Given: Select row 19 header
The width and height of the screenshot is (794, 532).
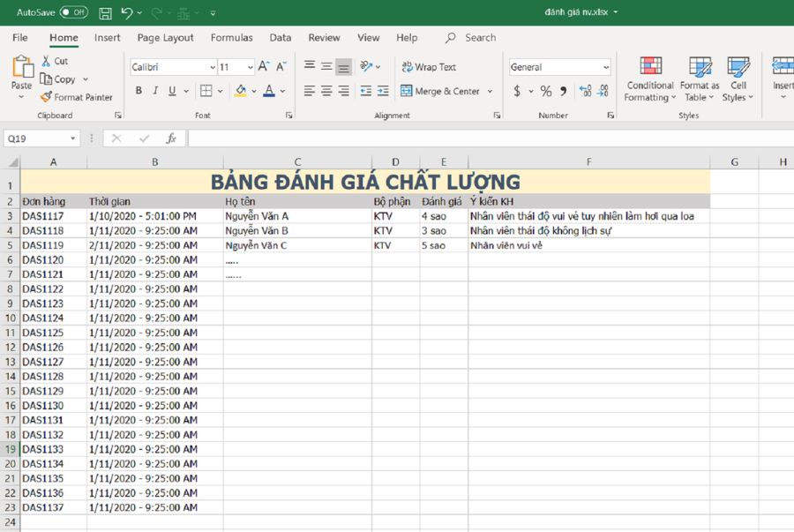Looking at the screenshot, I should click(10, 449).
